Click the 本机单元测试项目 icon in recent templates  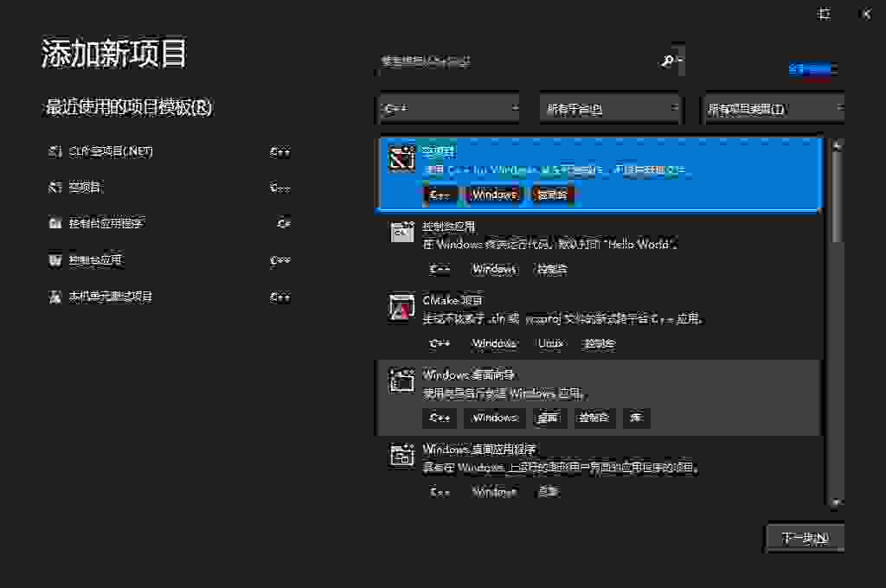click(x=55, y=297)
